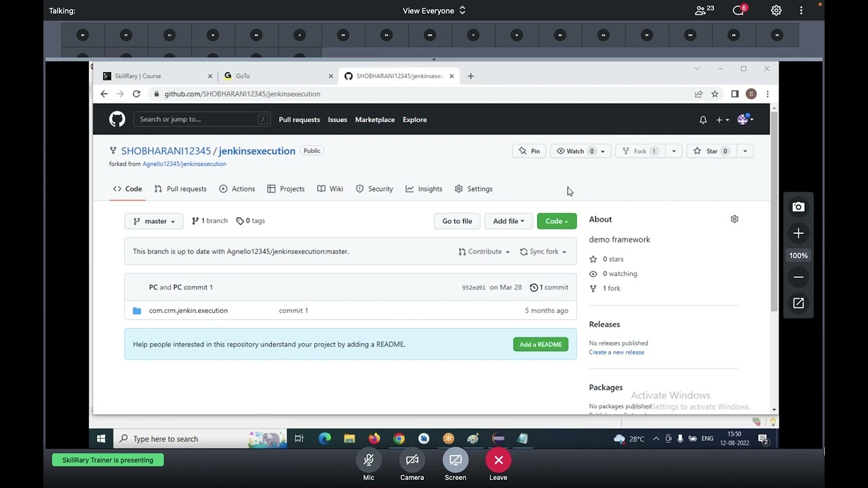Open Chrome profile avatar S
Image resolution: width=868 pixels, height=488 pixels.
point(751,94)
